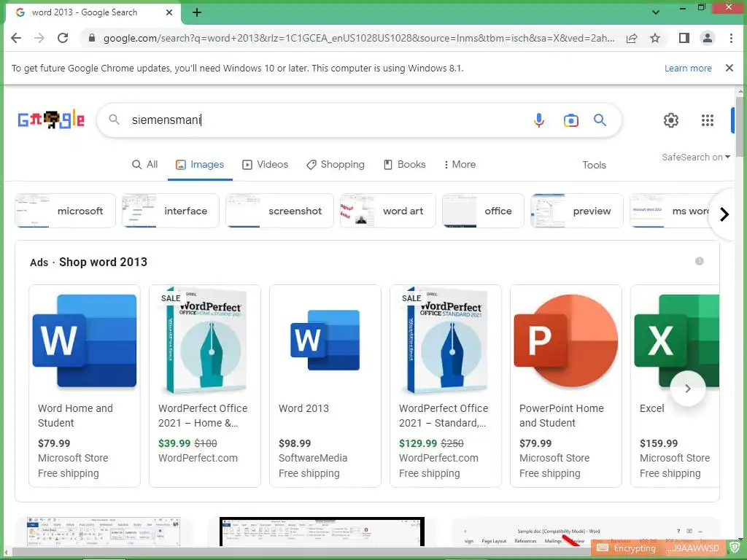Filter images by the interface chip

click(x=170, y=211)
